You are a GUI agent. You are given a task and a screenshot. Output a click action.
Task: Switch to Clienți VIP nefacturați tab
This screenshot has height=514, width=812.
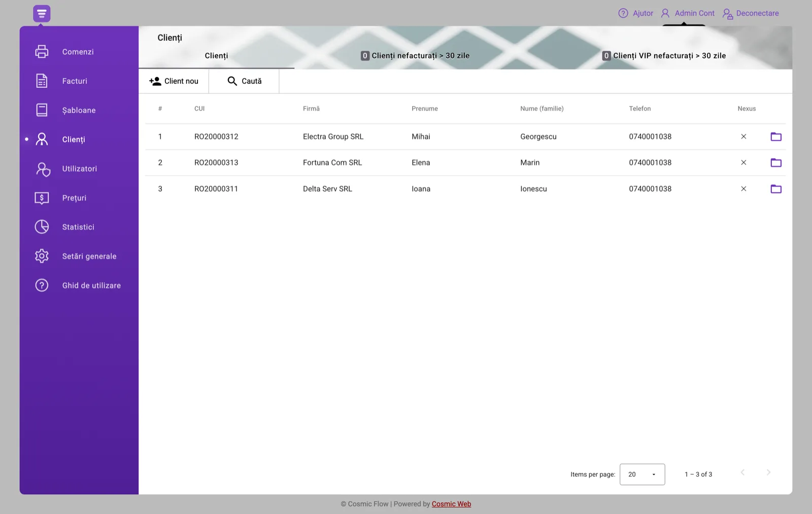[664, 56]
